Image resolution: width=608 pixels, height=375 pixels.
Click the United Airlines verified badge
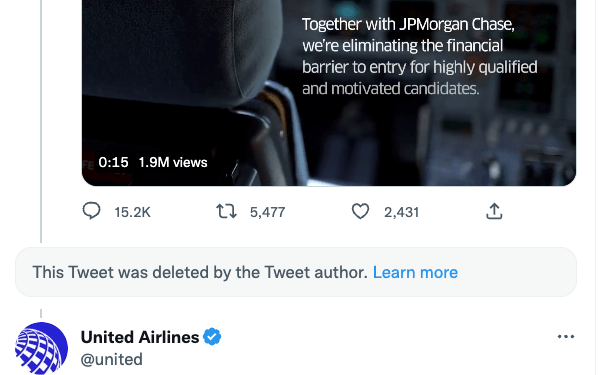pos(212,337)
